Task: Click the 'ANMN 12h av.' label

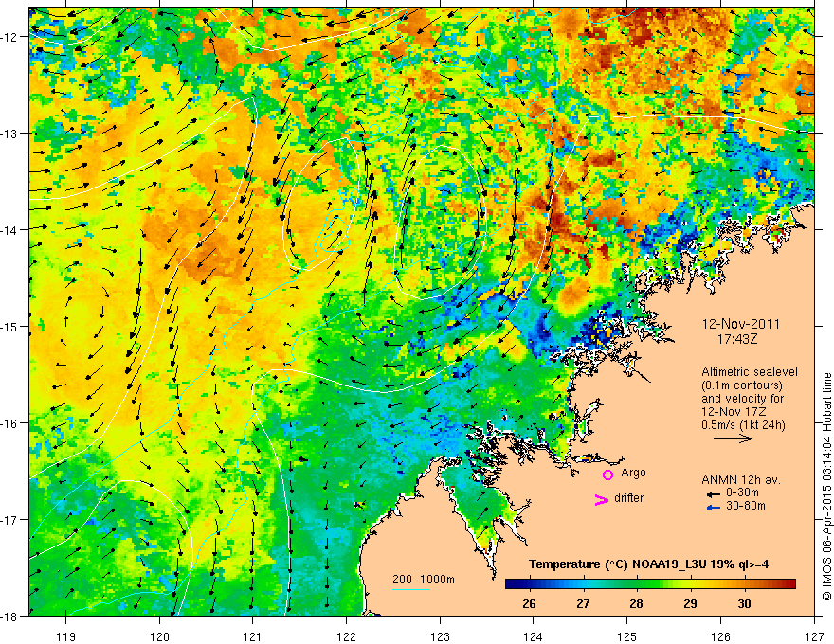Action: tap(741, 480)
